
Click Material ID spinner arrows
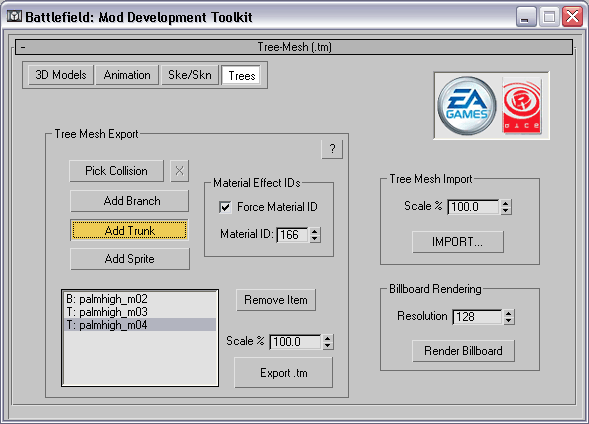point(315,235)
